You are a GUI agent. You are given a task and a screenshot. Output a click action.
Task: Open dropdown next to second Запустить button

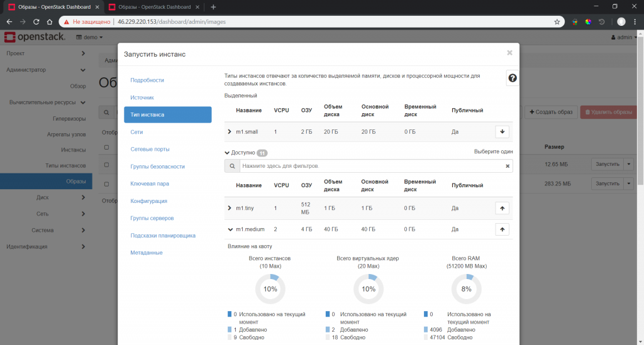point(628,183)
